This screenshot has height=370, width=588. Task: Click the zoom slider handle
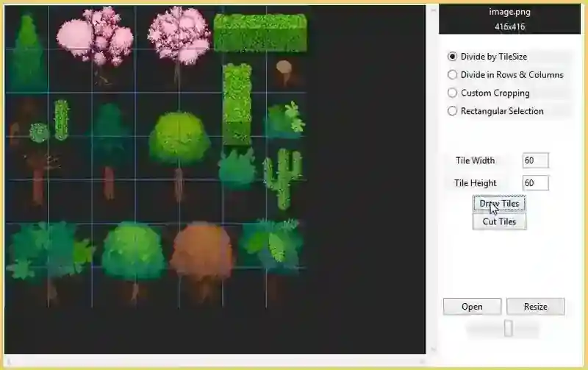point(509,328)
